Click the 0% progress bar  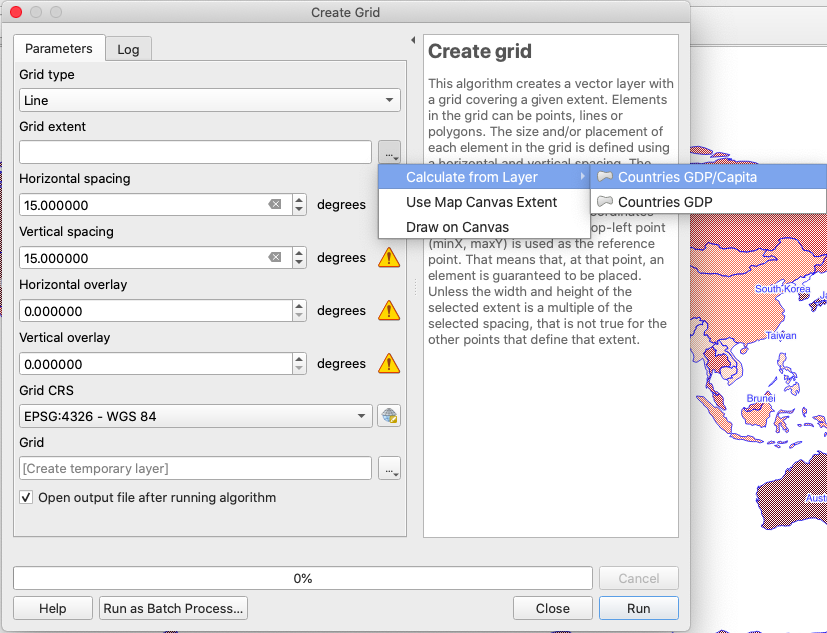pos(302,578)
